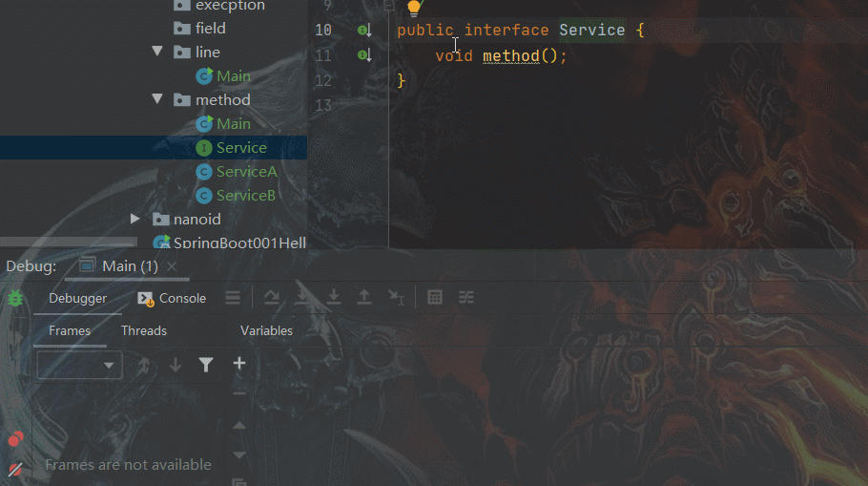Collapse the method folder

[x=157, y=99]
